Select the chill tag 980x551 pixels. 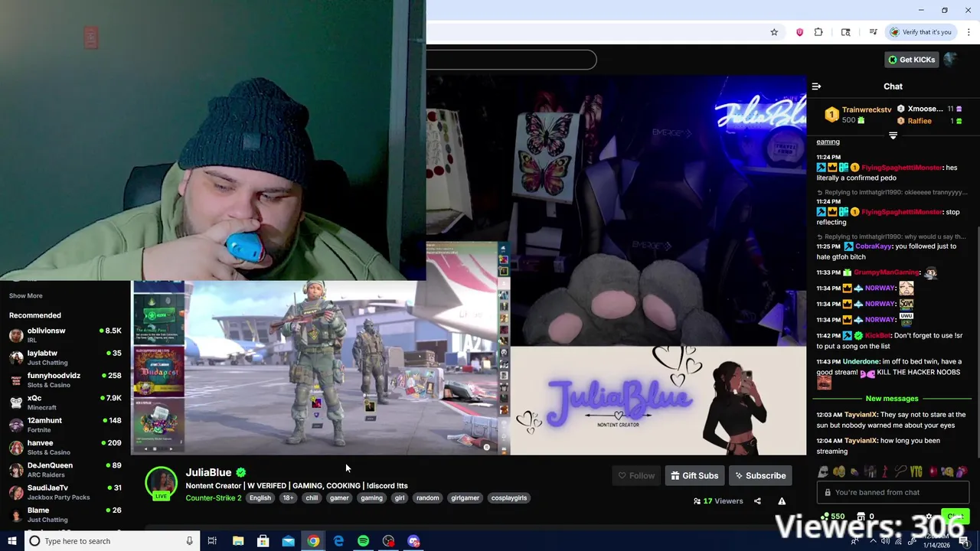pos(312,498)
